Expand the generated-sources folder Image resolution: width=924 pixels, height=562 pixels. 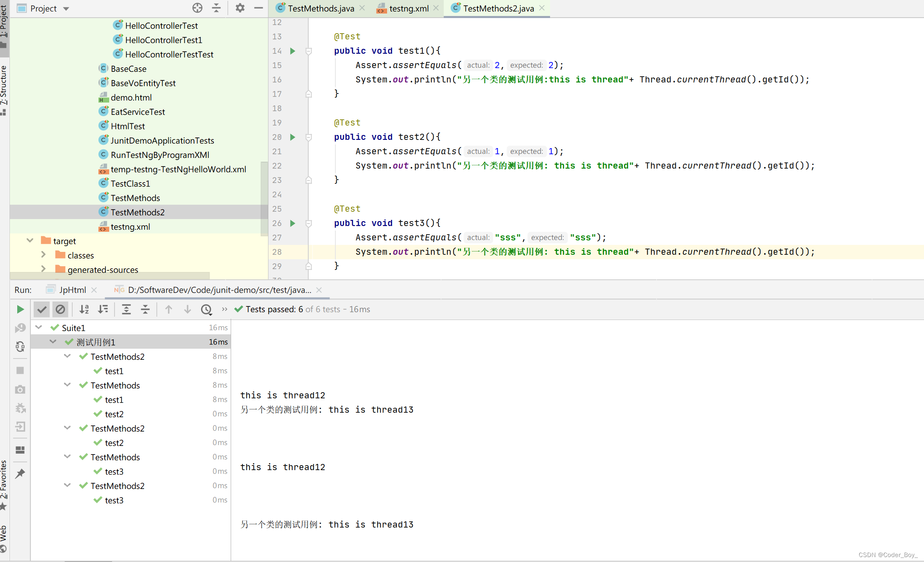[x=44, y=269]
